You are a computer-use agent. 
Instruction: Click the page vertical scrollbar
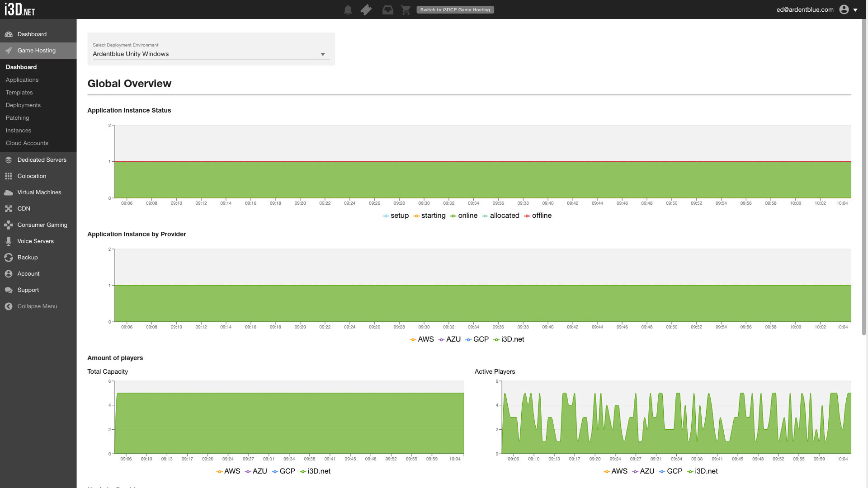864,176
